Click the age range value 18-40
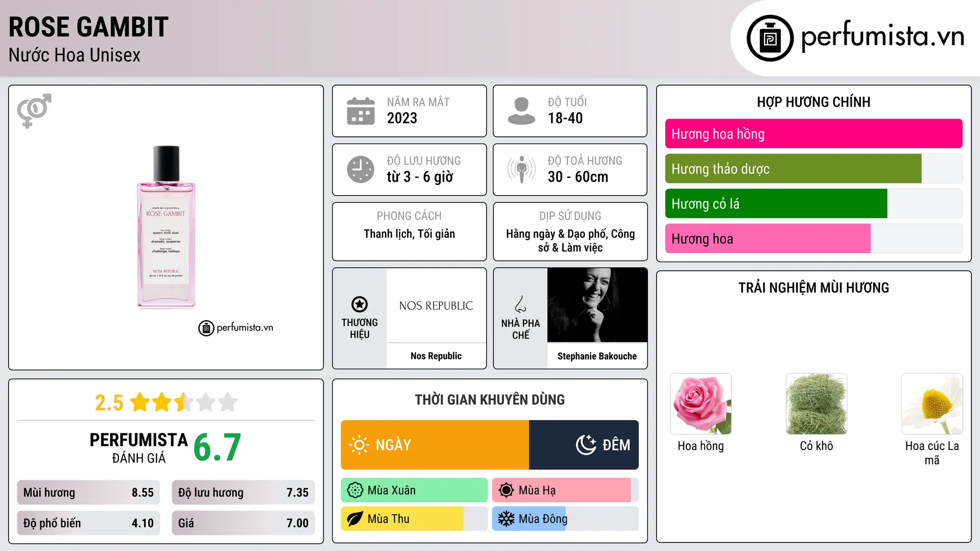980x551 pixels. [565, 118]
